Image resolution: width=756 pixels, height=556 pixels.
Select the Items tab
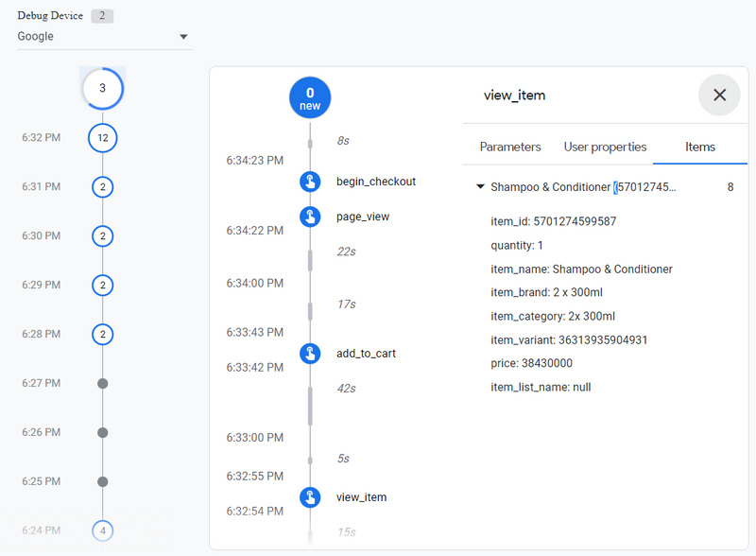(x=700, y=147)
